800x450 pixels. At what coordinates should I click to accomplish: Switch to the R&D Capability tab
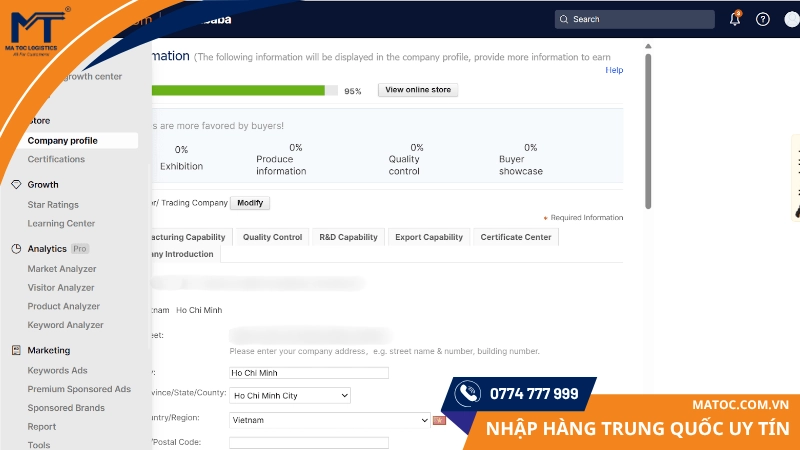tap(348, 237)
